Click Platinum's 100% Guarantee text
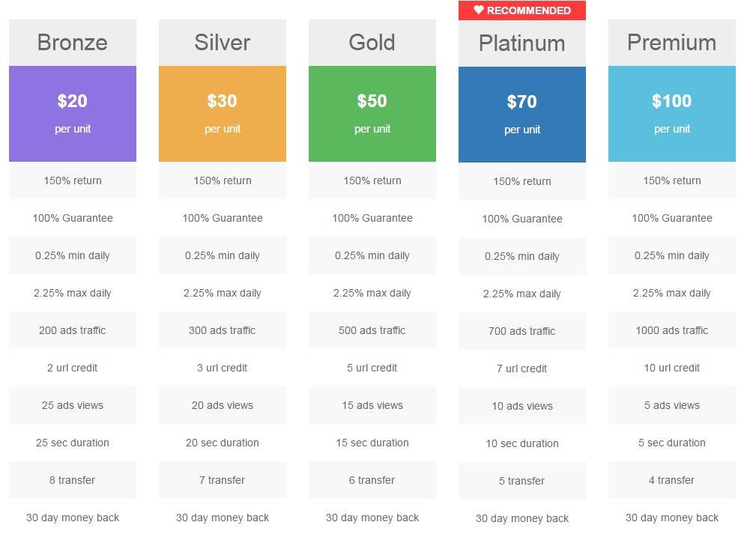 522,219
